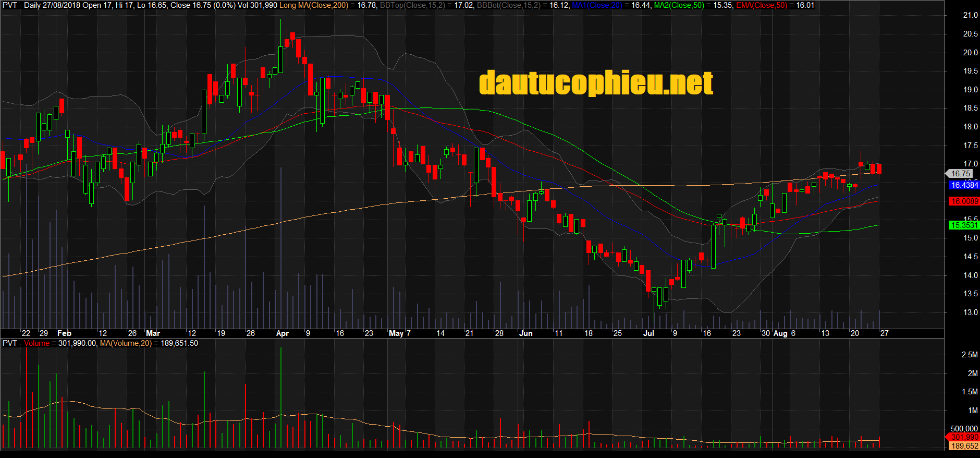Click the PVT - Volume pane header text
The width and height of the screenshot is (980, 458).
pos(26,343)
